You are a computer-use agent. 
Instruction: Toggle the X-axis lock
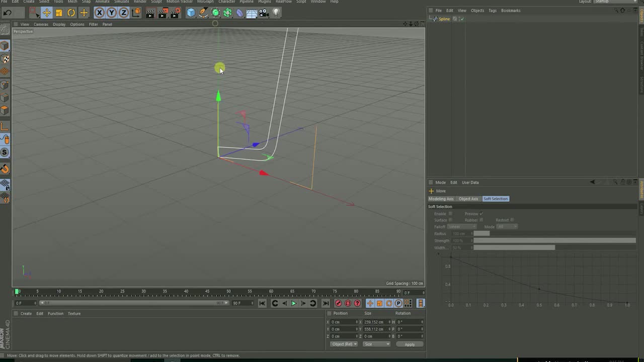pyautogui.click(x=100, y=13)
